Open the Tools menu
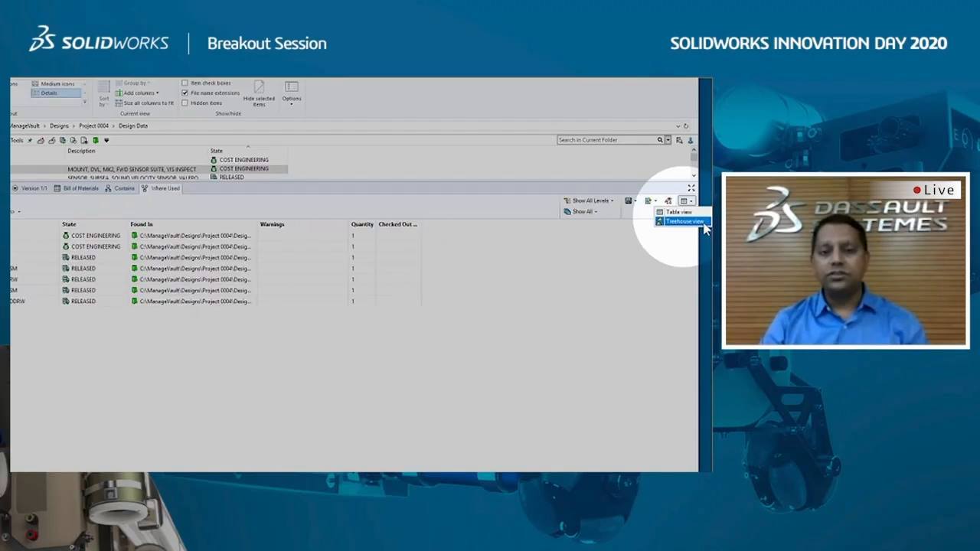The image size is (980, 551). [x=17, y=141]
